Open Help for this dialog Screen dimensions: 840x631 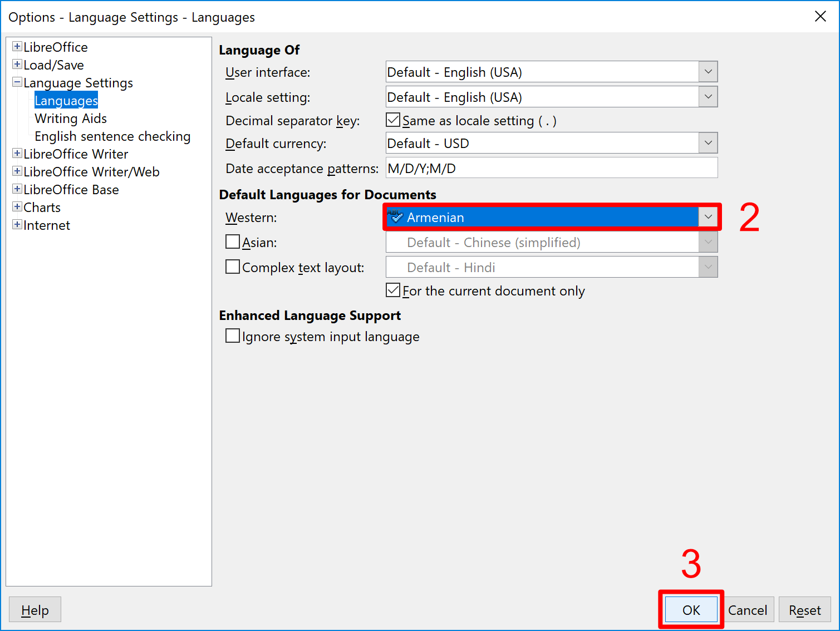35,610
